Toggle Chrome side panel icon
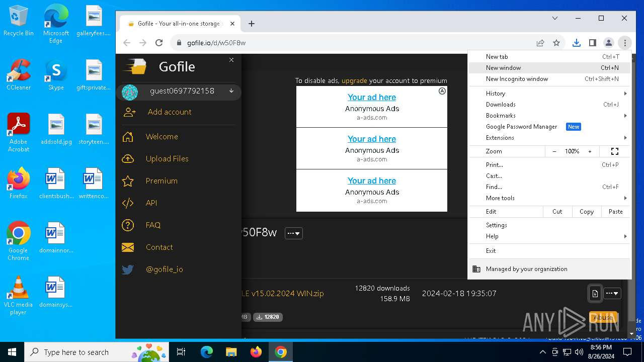Screen dimensions: 644x362 [x=593, y=43]
